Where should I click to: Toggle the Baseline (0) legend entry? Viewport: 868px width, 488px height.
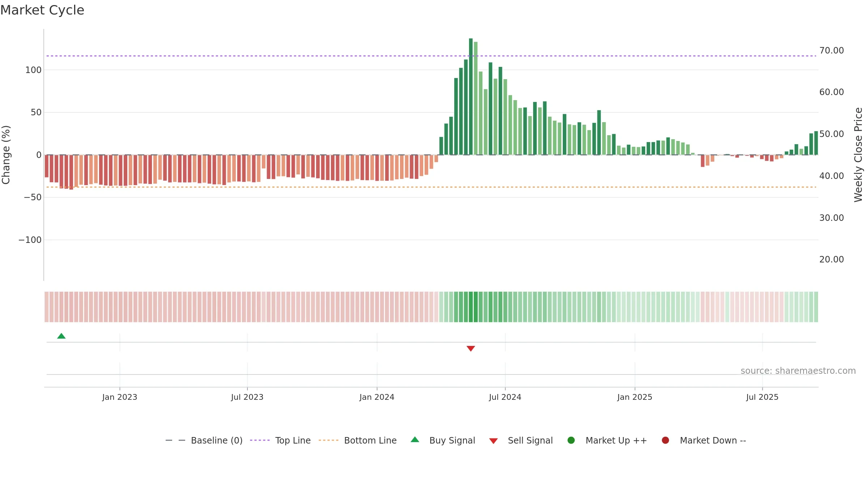tap(204, 440)
